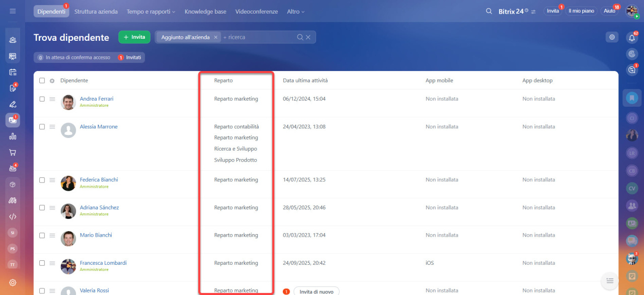Click the green Invita button

(134, 37)
